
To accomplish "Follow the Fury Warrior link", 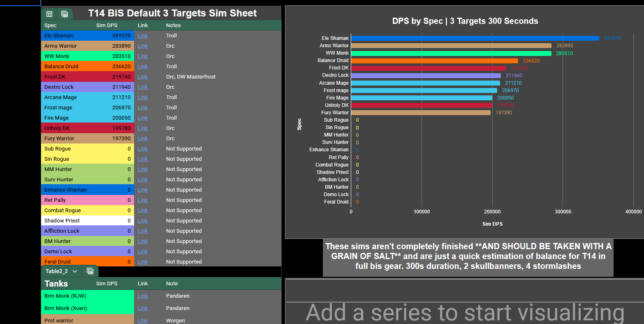I will click(x=143, y=139).
